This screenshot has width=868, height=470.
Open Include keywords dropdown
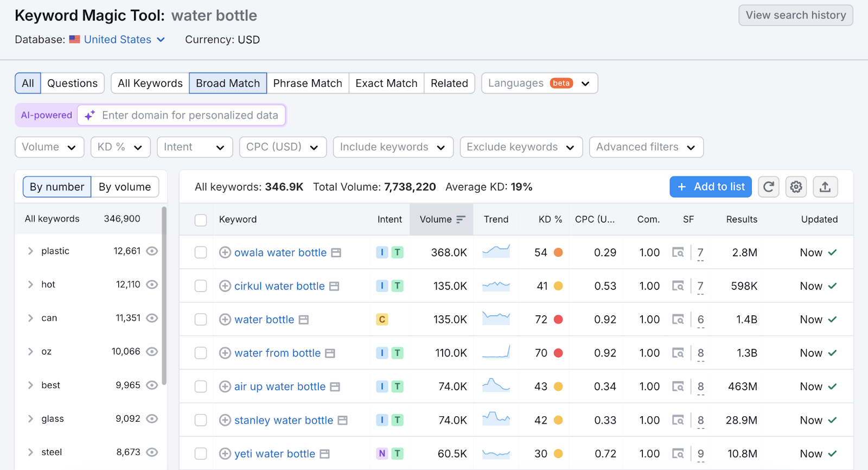[x=393, y=147]
